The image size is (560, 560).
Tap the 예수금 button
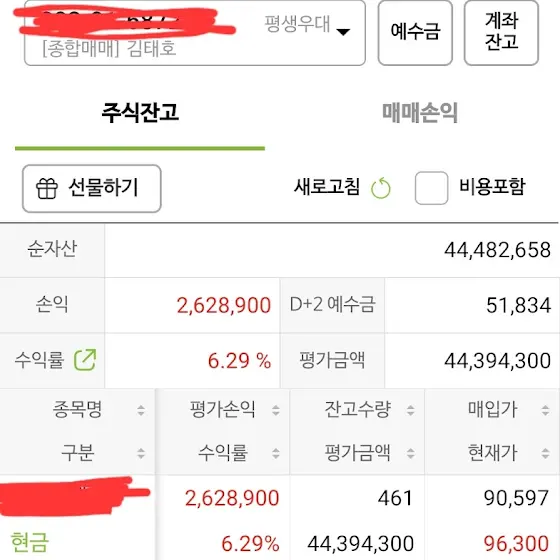coord(415,33)
